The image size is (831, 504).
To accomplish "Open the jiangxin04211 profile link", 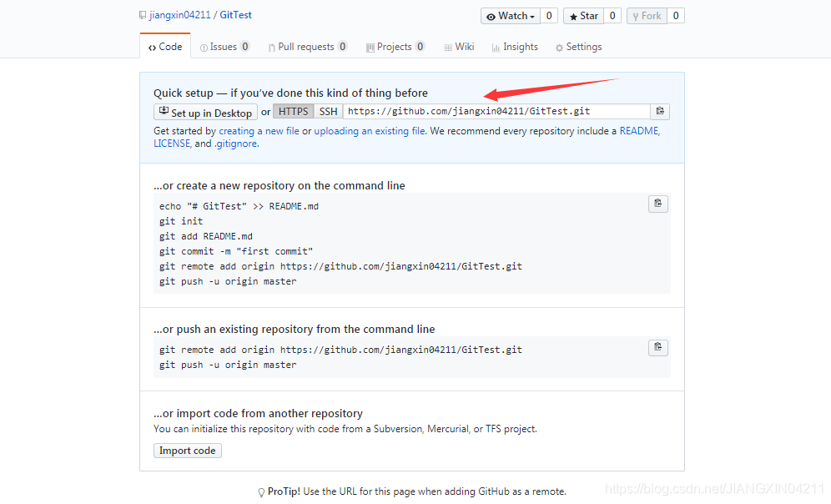I will [179, 15].
